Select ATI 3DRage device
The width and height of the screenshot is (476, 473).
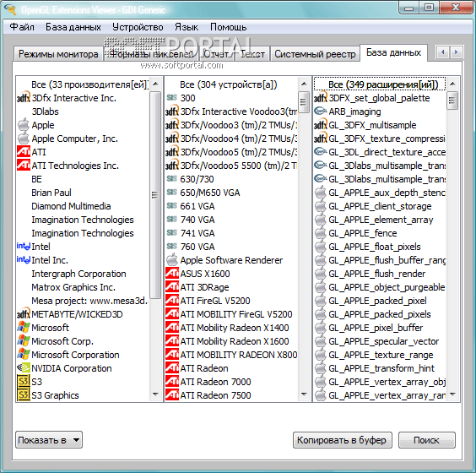point(231,287)
